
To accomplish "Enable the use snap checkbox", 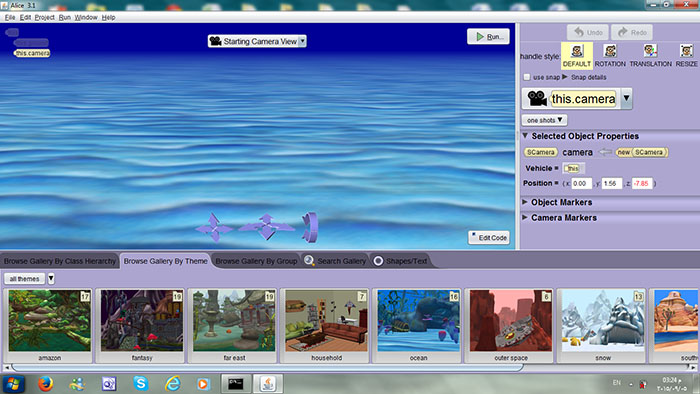I will point(527,77).
